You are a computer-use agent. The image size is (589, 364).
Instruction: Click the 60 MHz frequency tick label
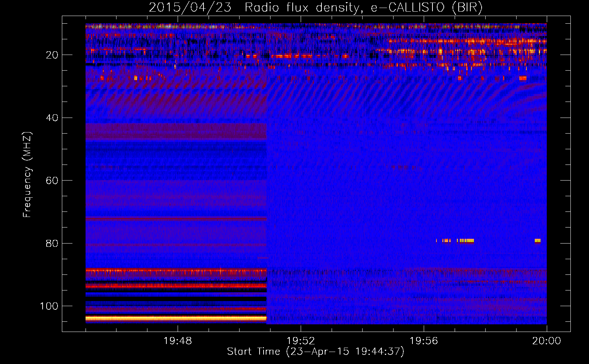[52, 181]
